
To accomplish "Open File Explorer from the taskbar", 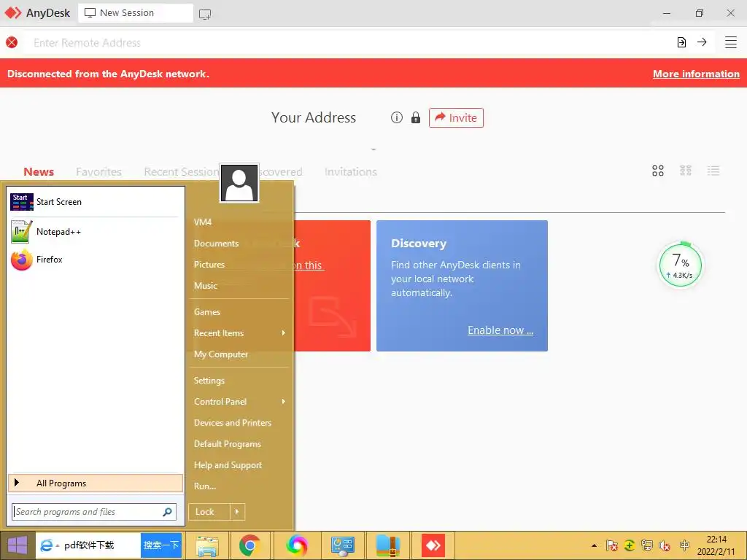I will [x=207, y=545].
